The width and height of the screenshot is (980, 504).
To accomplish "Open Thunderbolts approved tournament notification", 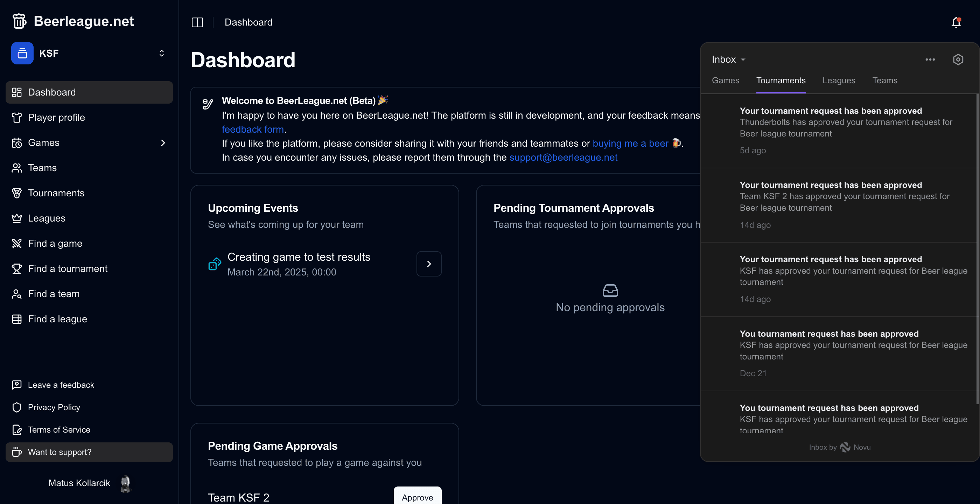I will [838, 131].
